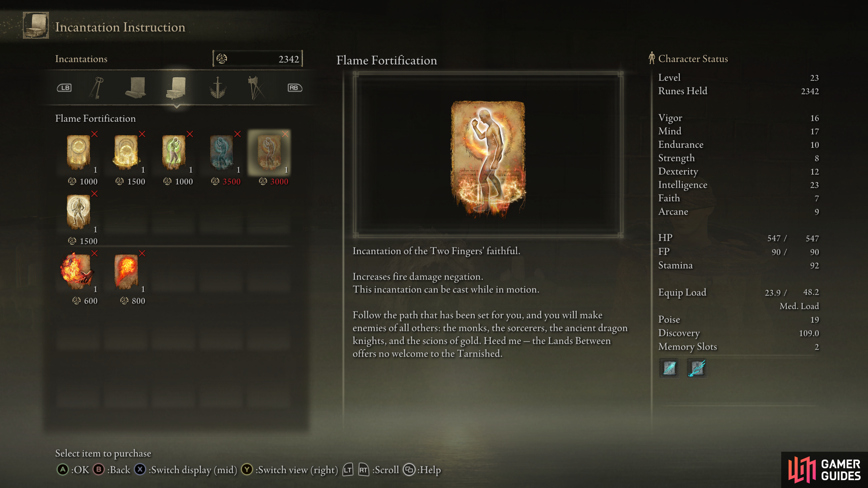Open the crossed axes tab icon
The width and height of the screenshot is (868, 488).
pos(257,88)
